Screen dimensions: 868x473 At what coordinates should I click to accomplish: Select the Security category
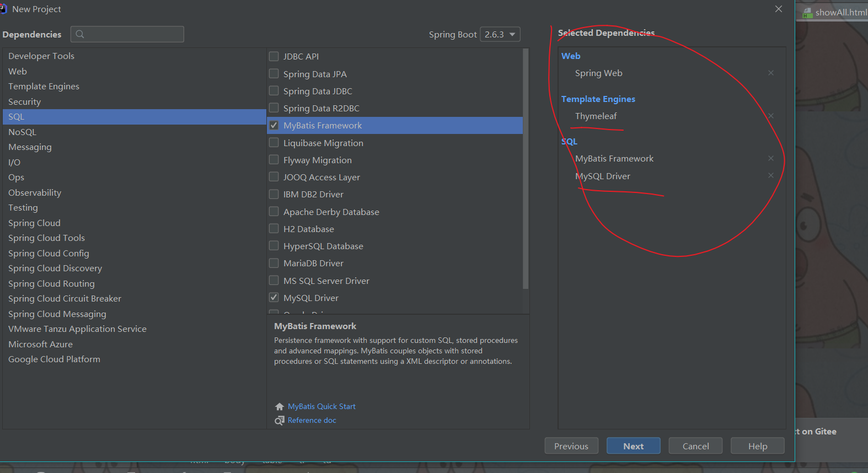click(x=135, y=102)
